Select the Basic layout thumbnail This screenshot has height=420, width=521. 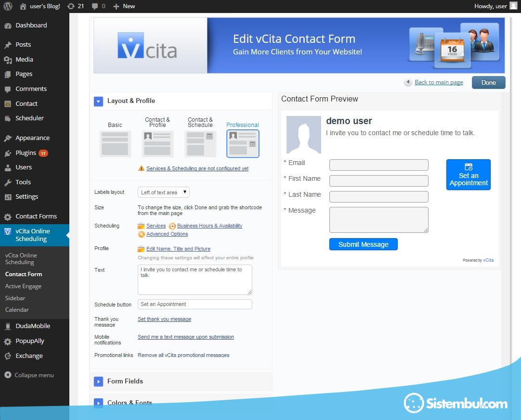click(115, 144)
